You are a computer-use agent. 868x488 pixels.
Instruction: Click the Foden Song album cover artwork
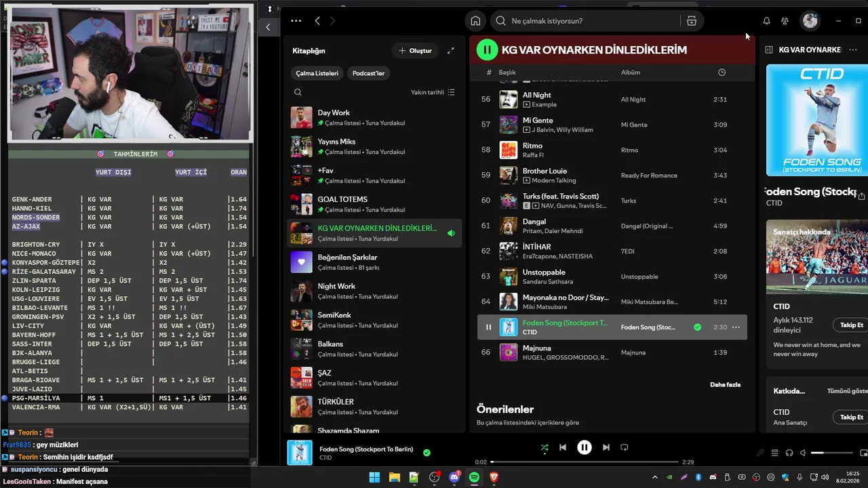817,120
